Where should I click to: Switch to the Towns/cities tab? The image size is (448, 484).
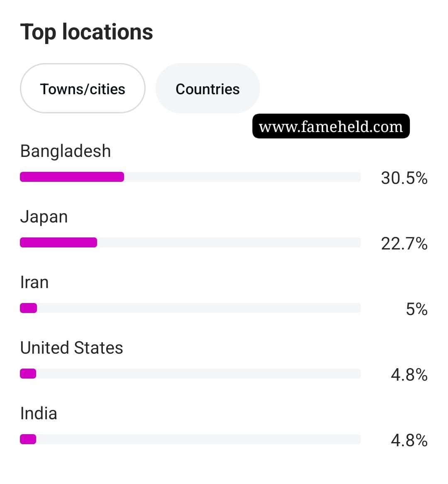click(83, 89)
